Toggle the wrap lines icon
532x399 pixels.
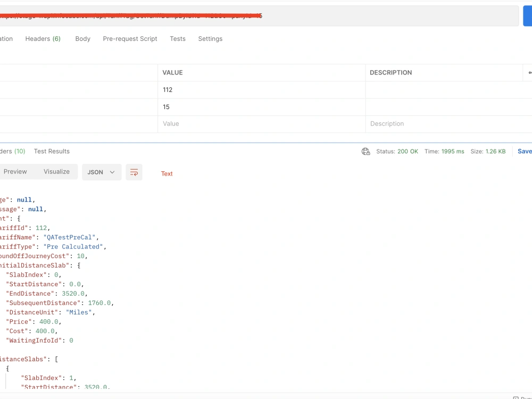click(134, 172)
